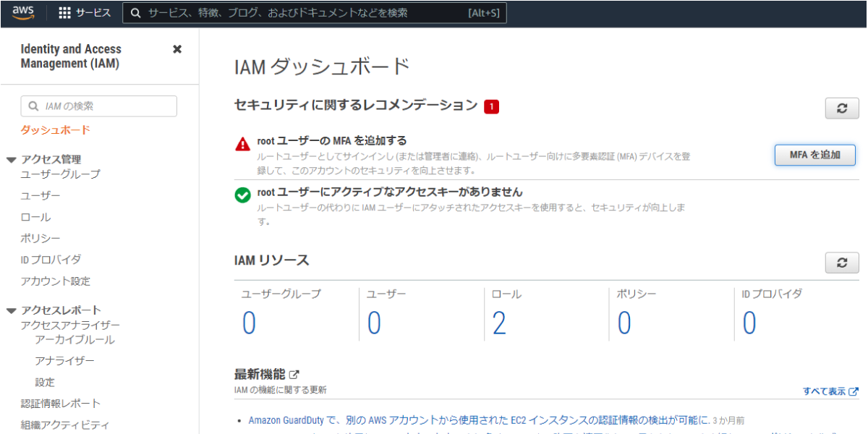
Task: Collapse the アクセス管理 section
Action: point(11,160)
